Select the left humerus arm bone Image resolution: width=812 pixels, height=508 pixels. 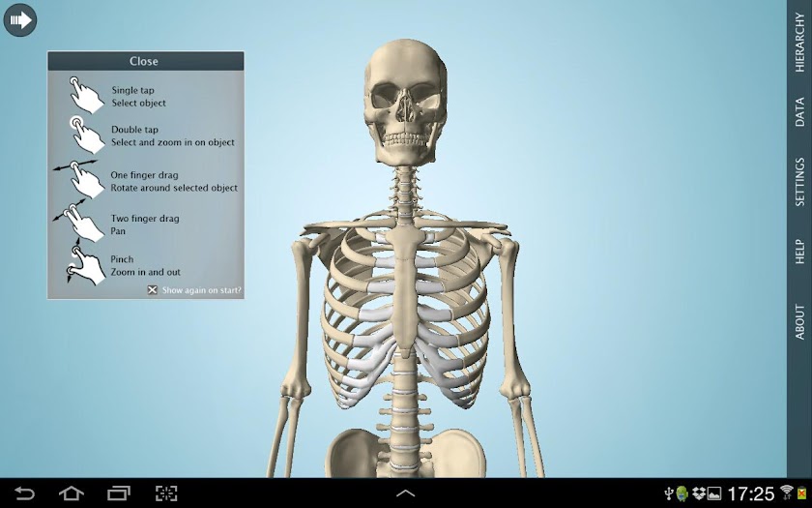(x=510, y=318)
